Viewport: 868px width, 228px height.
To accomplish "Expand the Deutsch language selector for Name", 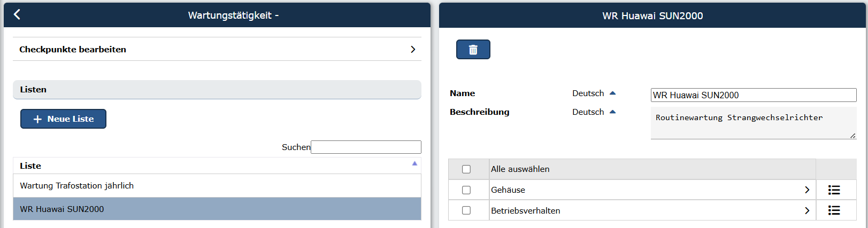I will coord(594,93).
